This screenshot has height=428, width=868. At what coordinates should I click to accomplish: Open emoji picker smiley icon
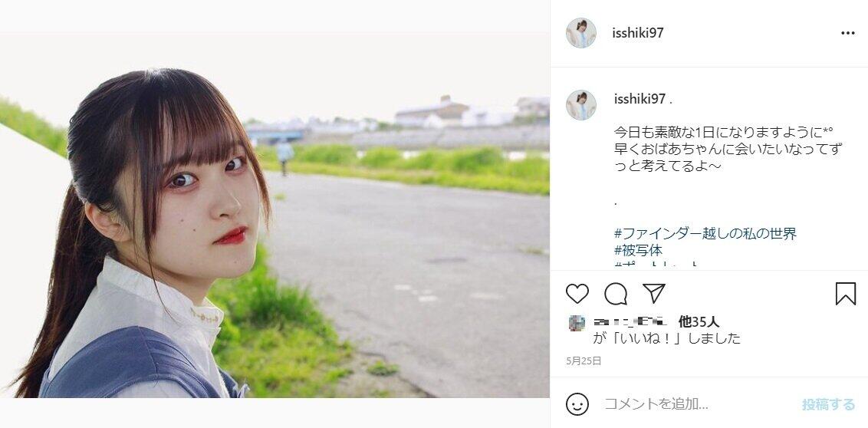[x=577, y=404]
